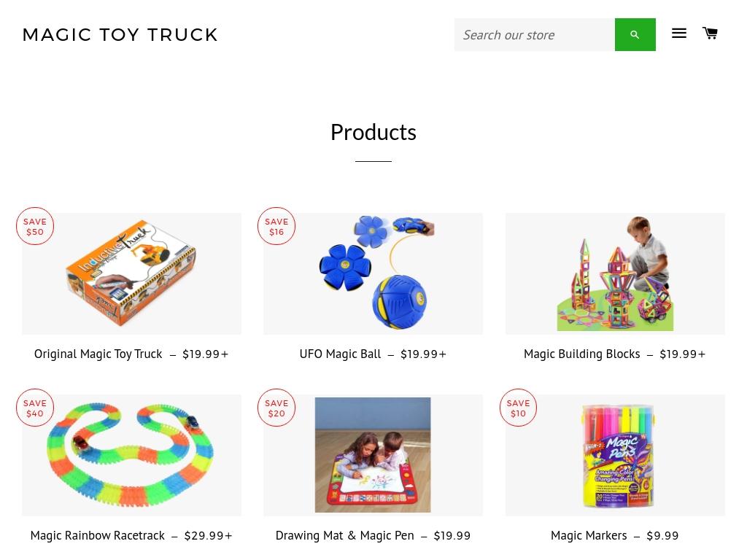
Task: Click the green search magnifier button
Action: 635,35
